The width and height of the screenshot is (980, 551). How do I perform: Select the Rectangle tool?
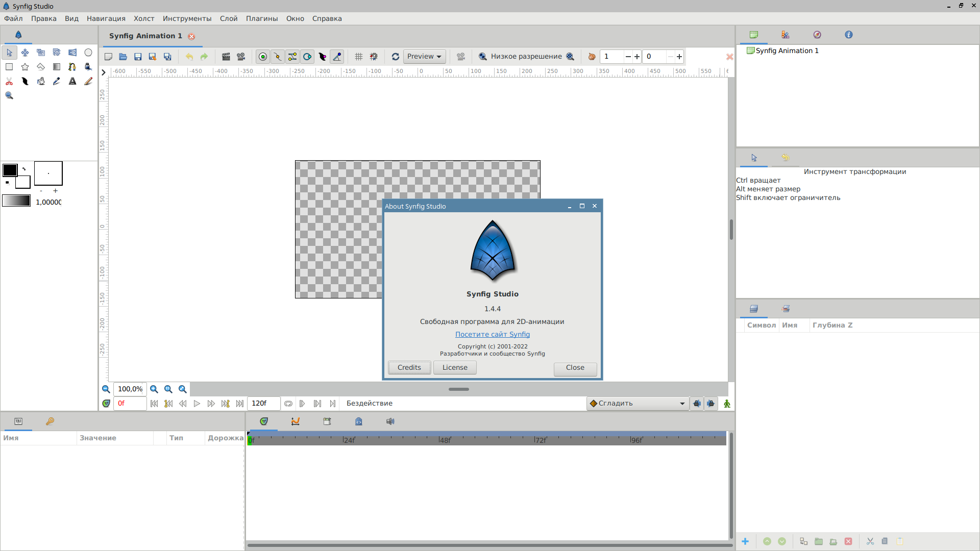coord(9,67)
